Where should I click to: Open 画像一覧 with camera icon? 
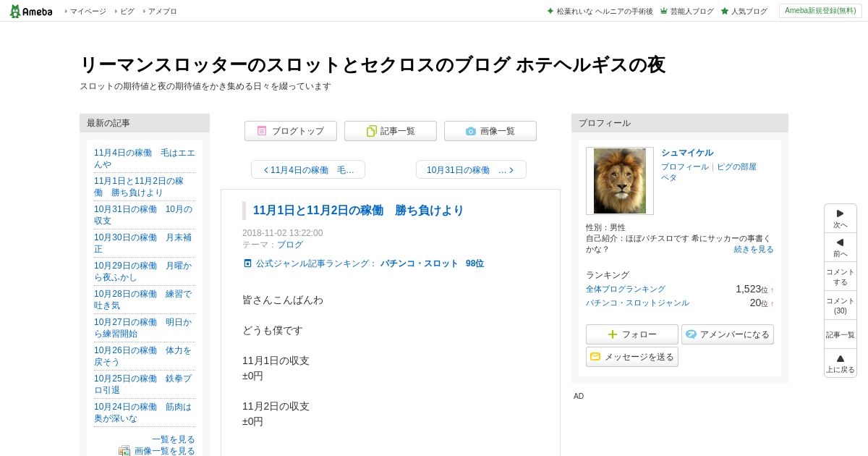(x=490, y=131)
